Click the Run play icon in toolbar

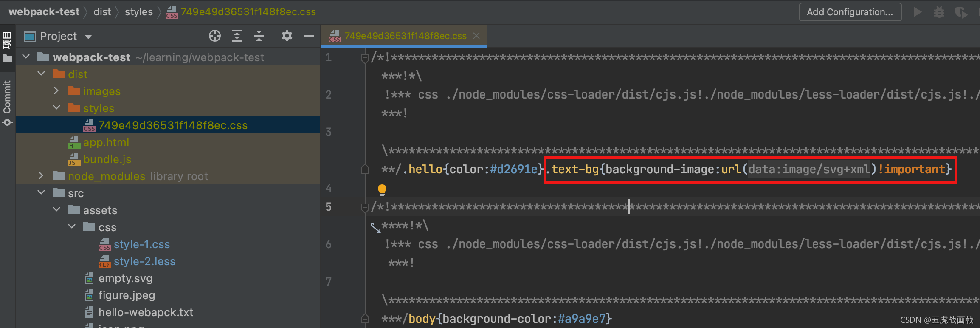(x=918, y=12)
